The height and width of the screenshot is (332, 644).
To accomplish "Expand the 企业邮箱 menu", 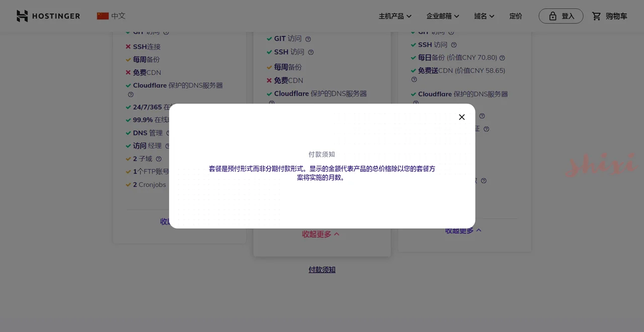I will (x=443, y=16).
